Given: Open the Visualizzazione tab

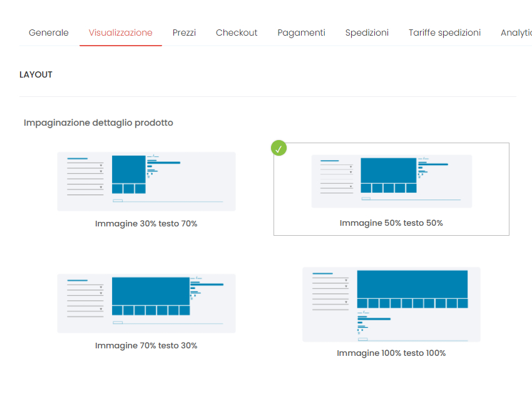Looking at the screenshot, I should 120,33.
